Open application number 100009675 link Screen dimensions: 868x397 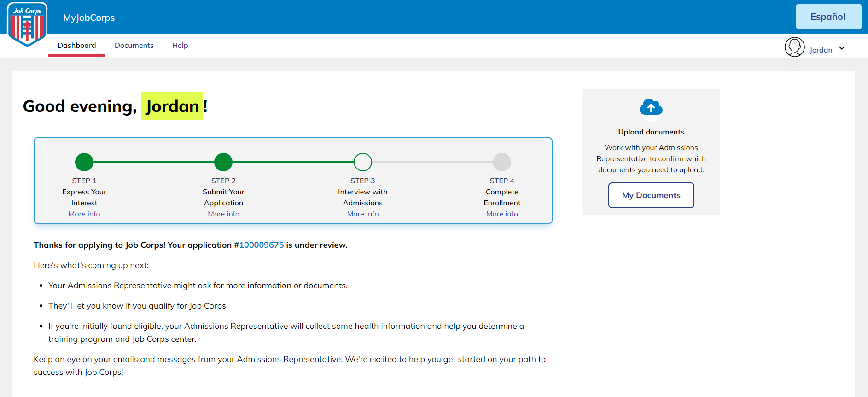[262, 245]
